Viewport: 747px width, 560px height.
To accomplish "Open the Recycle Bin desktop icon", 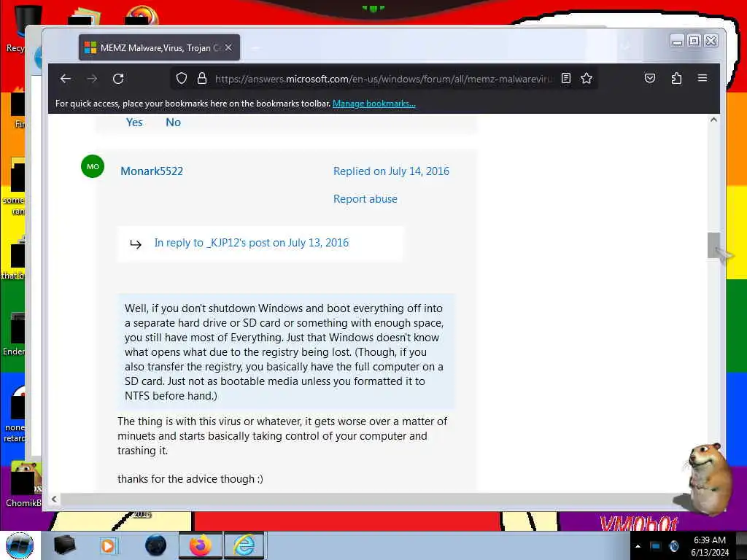I will click(19, 28).
